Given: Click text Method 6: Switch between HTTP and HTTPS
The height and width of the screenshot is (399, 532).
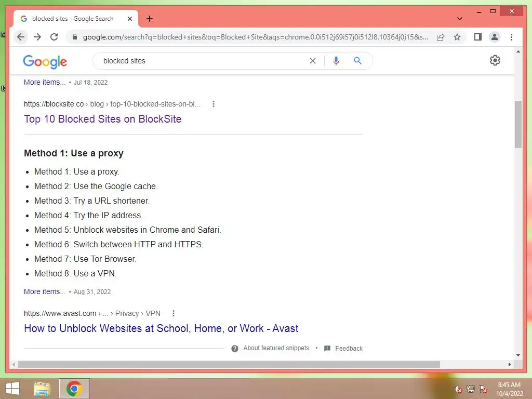Looking at the screenshot, I should tap(119, 245).
